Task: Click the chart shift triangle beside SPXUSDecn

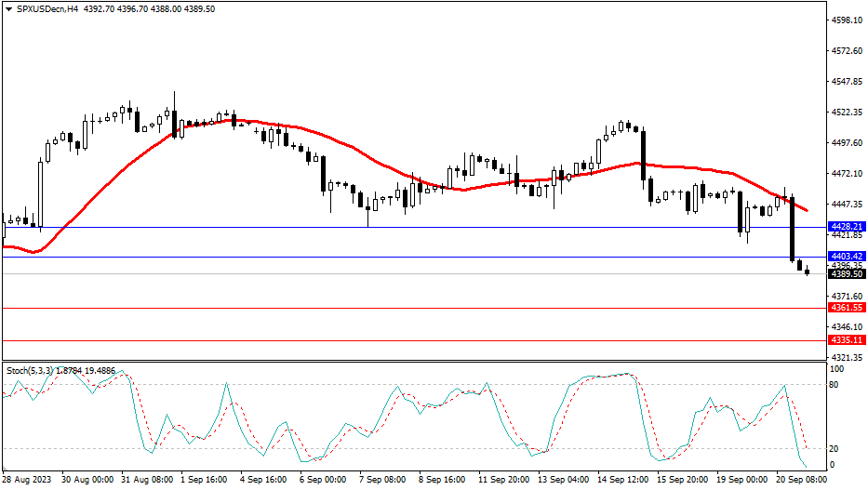Action: click(8, 9)
